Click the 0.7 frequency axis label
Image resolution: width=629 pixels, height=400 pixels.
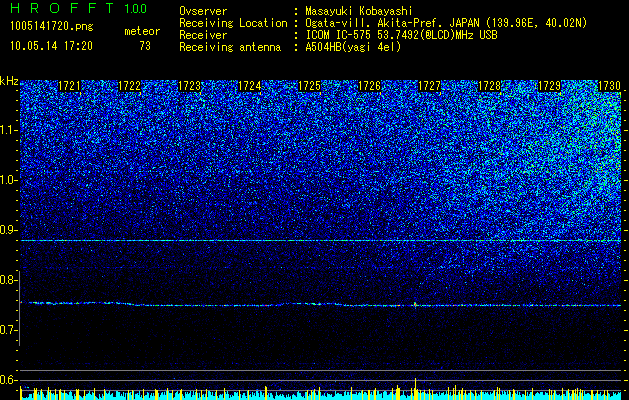tap(9, 330)
